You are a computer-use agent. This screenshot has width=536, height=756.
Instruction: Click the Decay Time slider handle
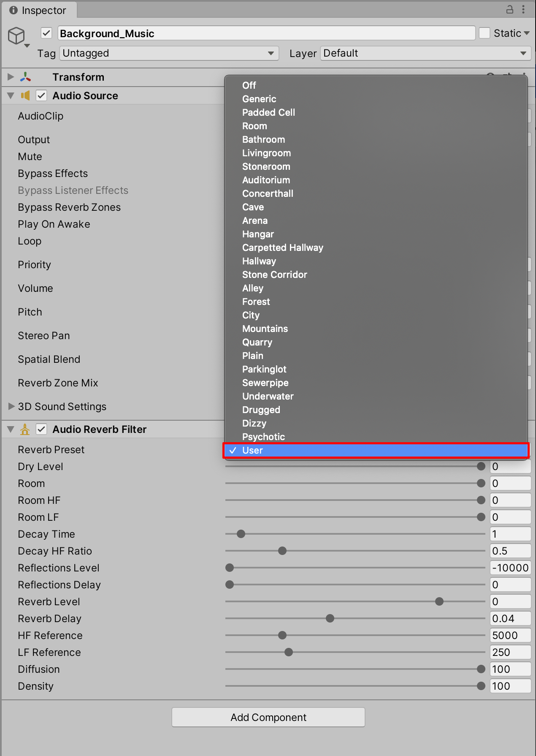point(241,534)
